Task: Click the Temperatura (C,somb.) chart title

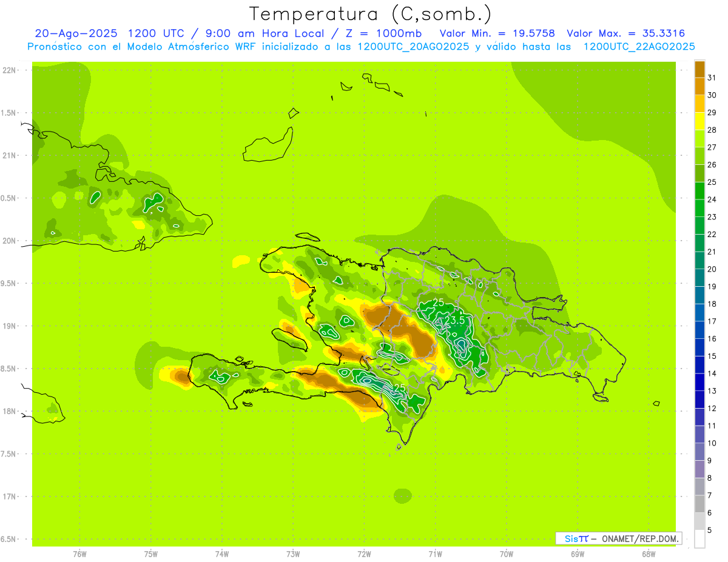Action: 371,13
